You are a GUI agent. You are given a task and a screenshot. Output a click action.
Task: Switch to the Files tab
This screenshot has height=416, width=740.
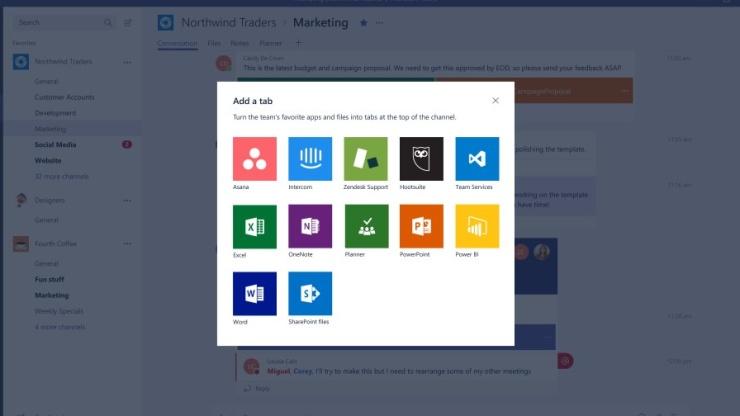(x=214, y=43)
